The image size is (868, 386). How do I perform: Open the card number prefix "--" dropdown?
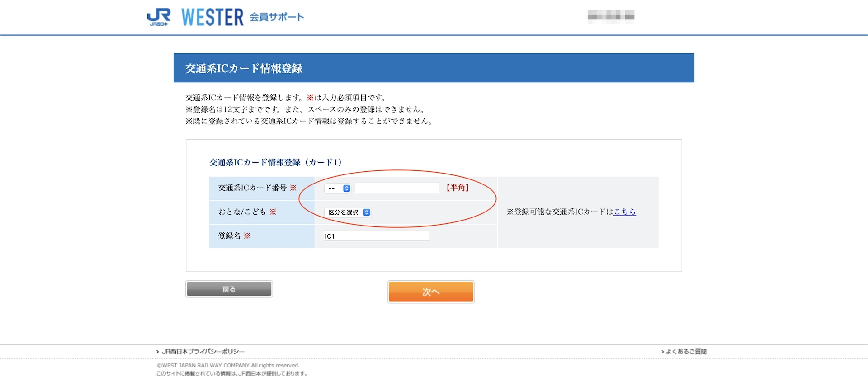tap(338, 188)
